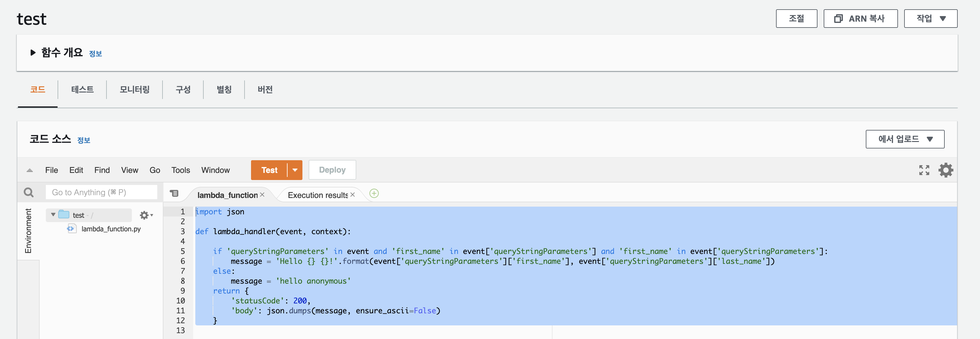
Task: Click the Go to Anything search field
Action: click(101, 192)
